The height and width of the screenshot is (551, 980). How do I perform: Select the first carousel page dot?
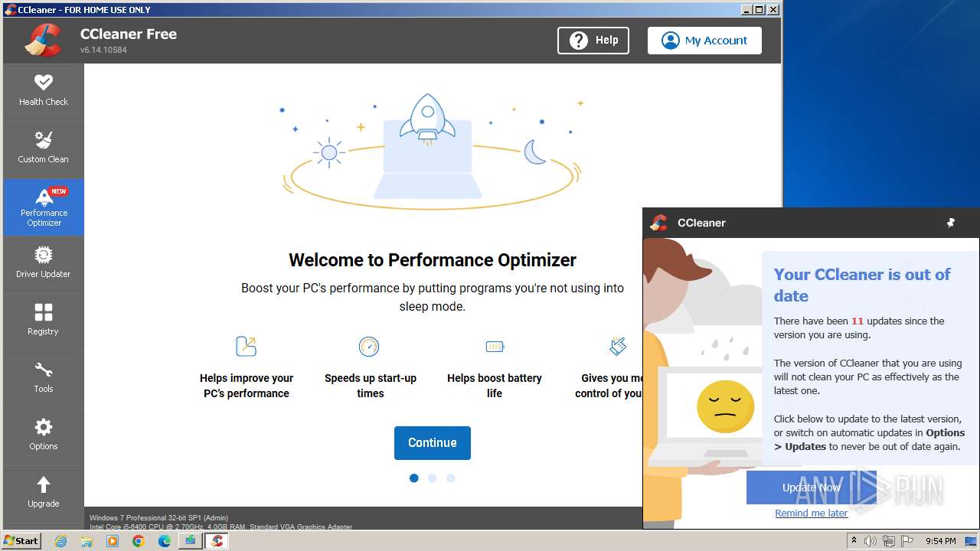click(x=414, y=478)
